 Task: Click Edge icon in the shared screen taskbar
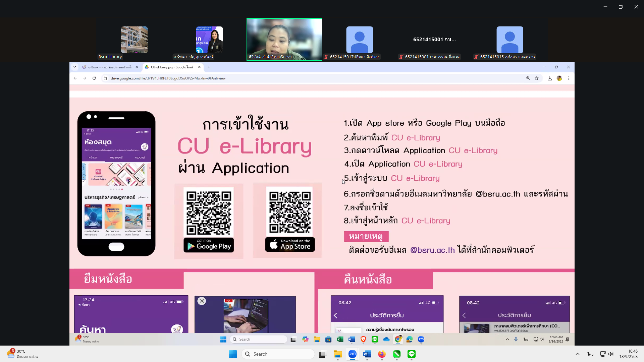pyautogui.click(x=410, y=339)
